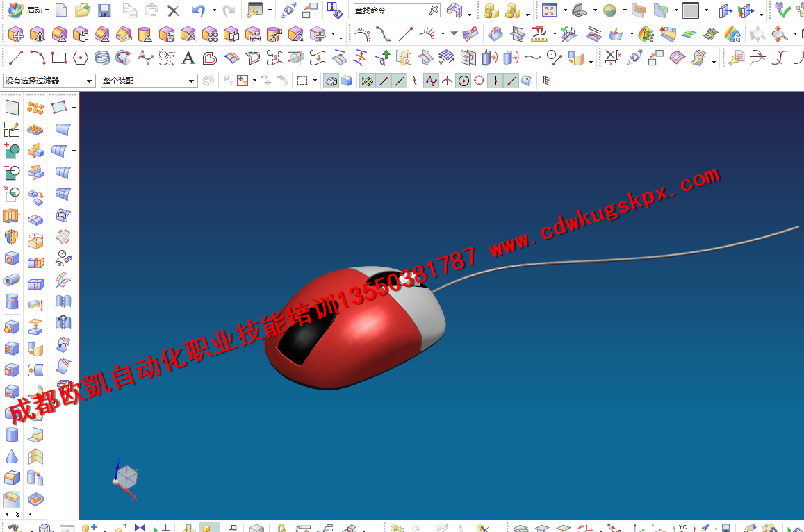Click the Intersect boolean icon in left toolbar
Screen dimensions: 804x532
pyautogui.click(x=11, y=194)
